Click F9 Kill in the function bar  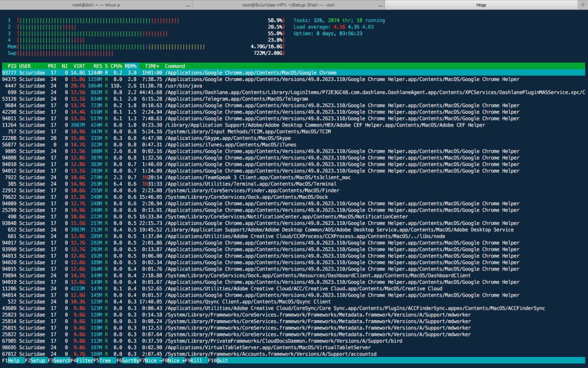click(195, 361)
